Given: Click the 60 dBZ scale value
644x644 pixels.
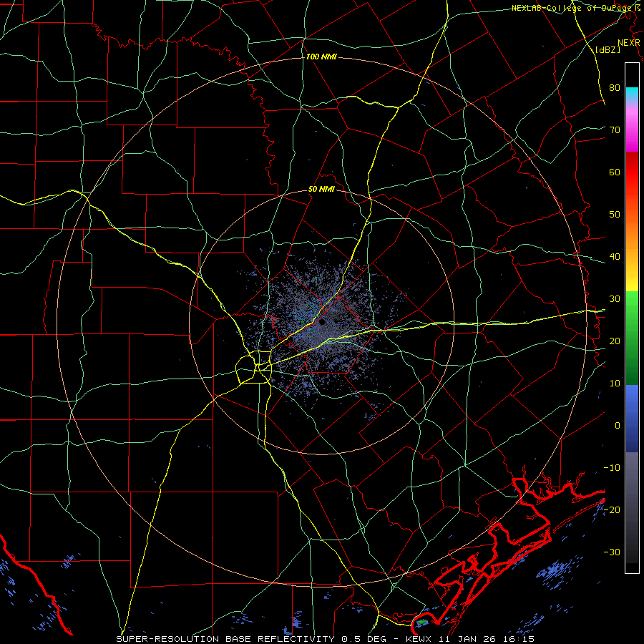Looking at the screenshot, I should click(x=615, y=172).
